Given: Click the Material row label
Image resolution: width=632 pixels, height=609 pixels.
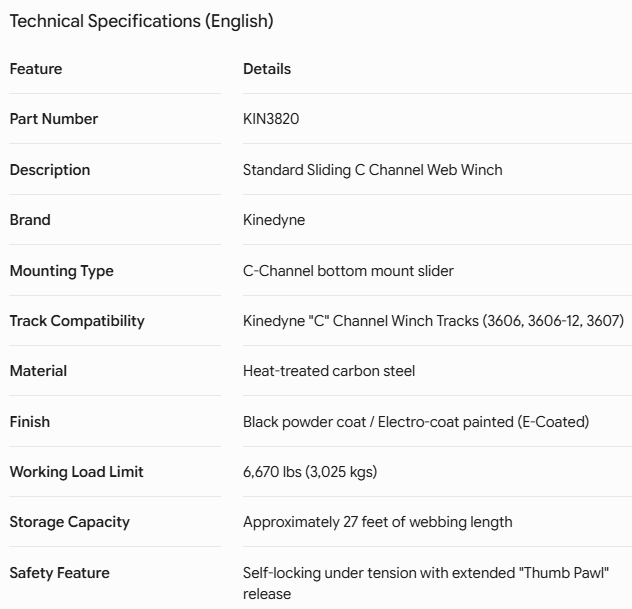Looking at the screenshot, I should 38,371.
